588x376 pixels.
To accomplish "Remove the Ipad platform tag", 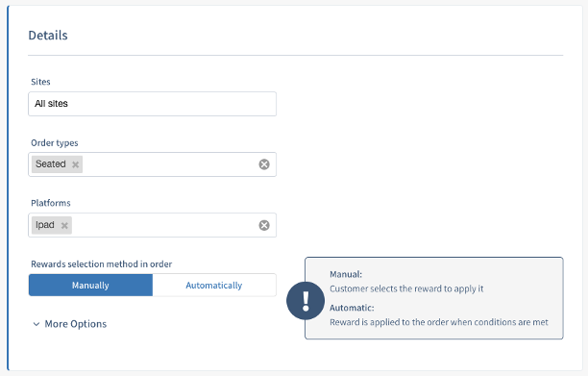I will coord(64,226).
